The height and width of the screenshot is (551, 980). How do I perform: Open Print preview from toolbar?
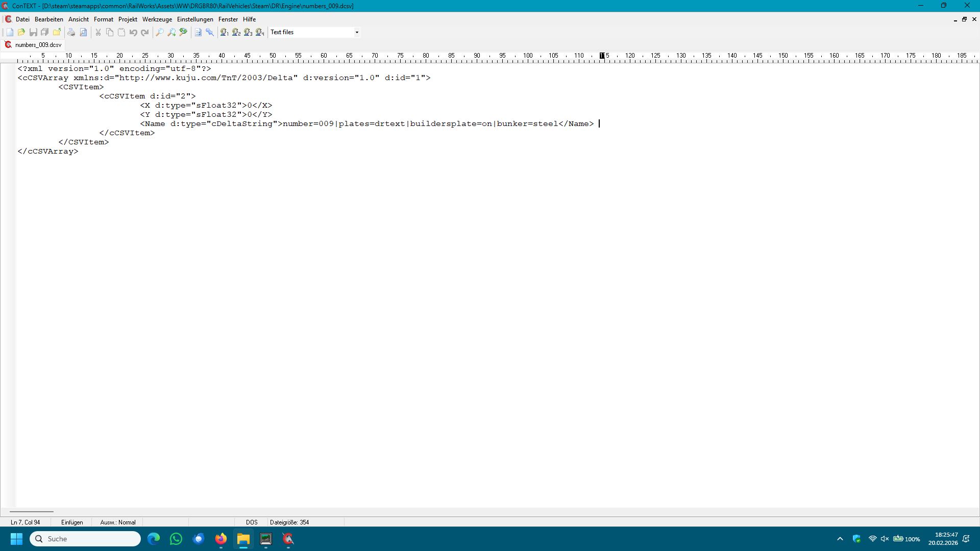(x=83, y=32)
